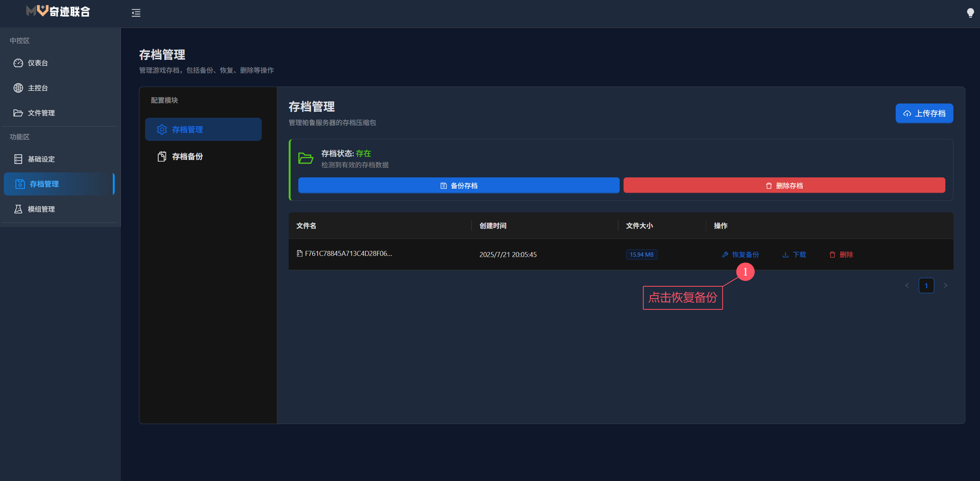
Task: Go to next page with right chevron
Action: pyautogui.click(x=945, y=286)
